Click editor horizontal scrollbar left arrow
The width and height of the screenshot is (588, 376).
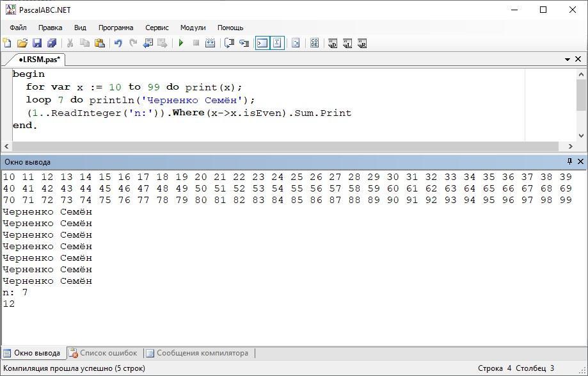[6, 146]
